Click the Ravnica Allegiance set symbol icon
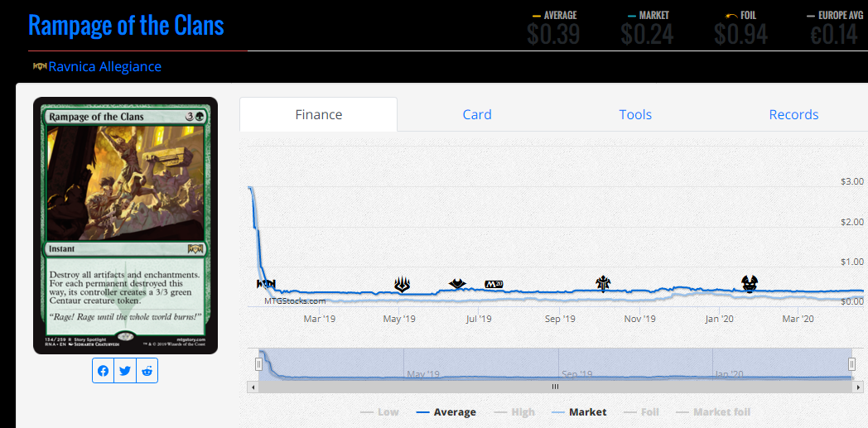Image resolution: width=868 pixels, height=428 pixels. 40,67
